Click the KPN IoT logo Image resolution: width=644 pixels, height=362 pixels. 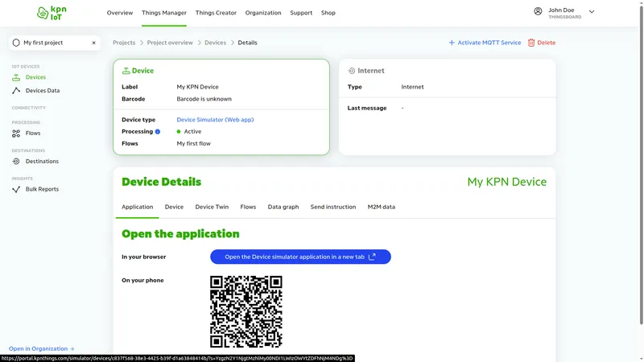coord(52,13)
